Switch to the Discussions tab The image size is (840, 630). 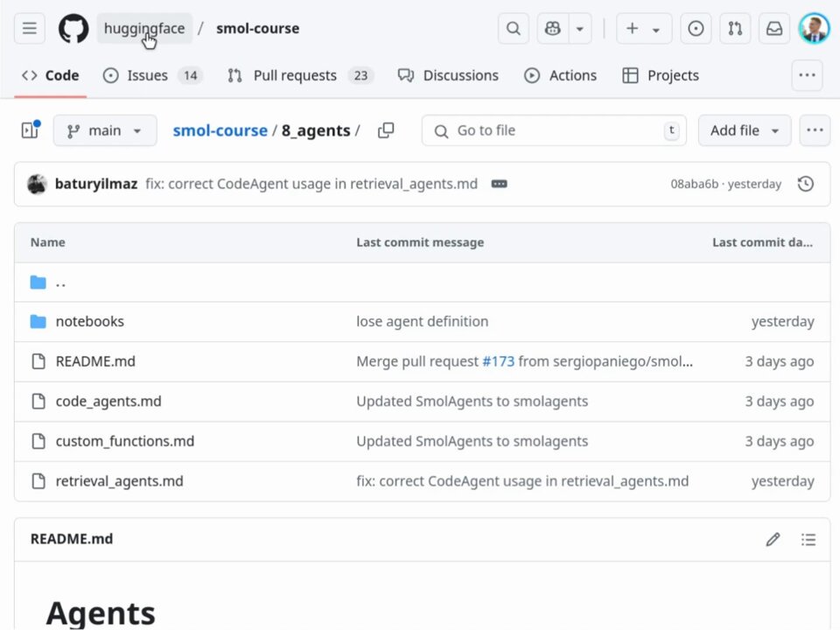coord(448,75)
